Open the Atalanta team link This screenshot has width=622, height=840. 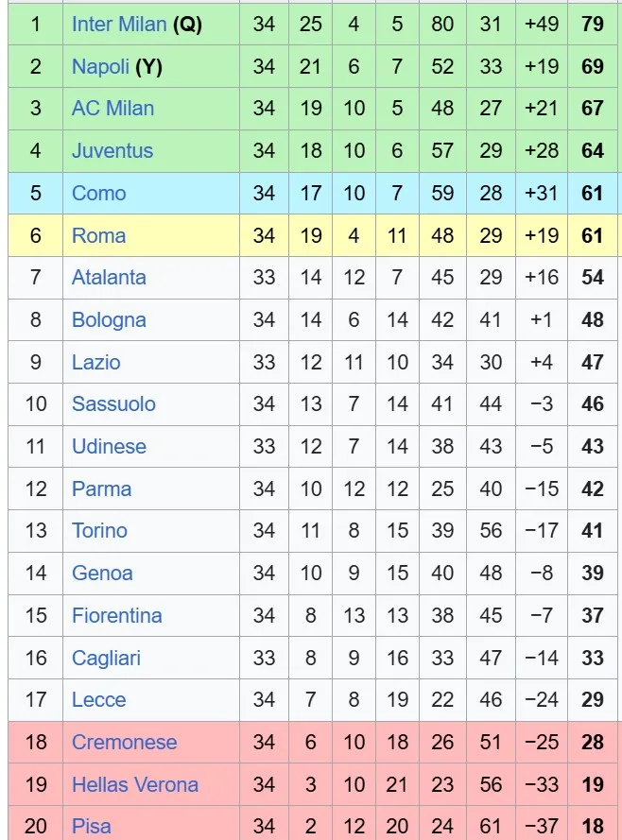click(x=109, y=277)
